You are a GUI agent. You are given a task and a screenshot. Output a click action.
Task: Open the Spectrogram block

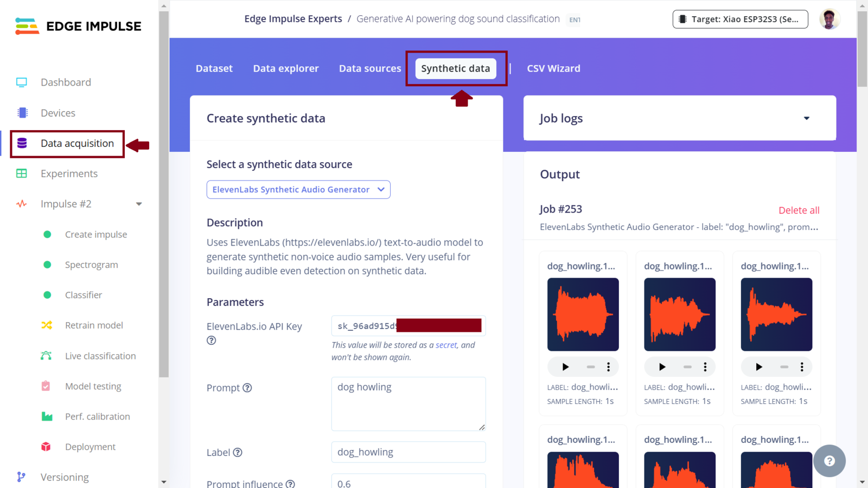coord(91,265)
